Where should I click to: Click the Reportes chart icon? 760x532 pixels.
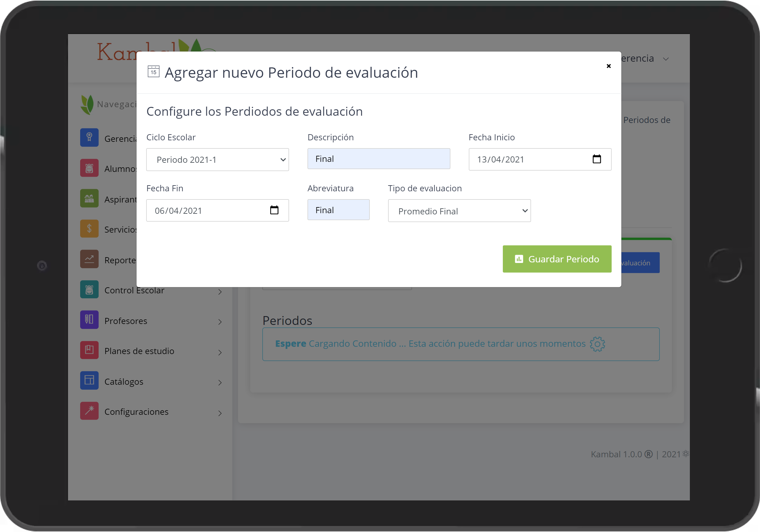[x=89, y=259]
